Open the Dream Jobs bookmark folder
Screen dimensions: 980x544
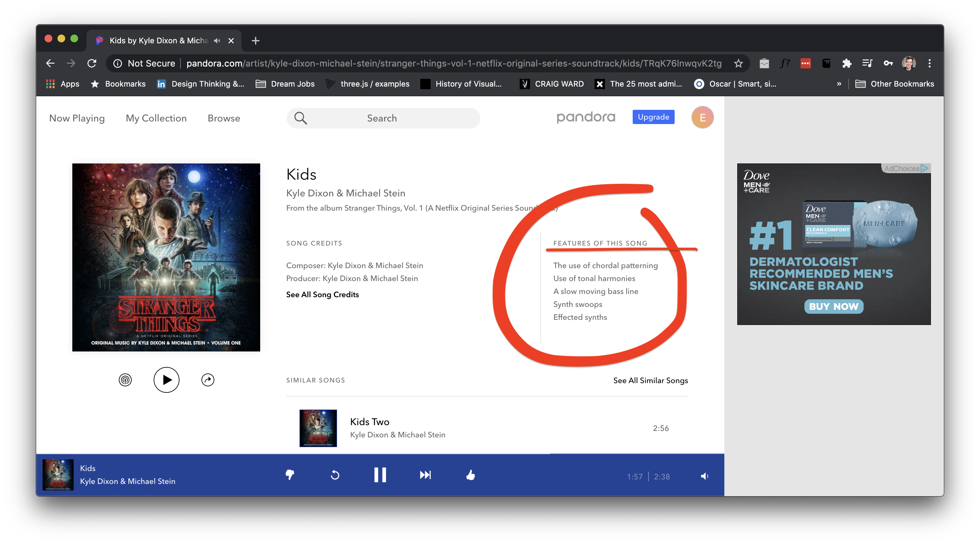(x=285, y=84)
